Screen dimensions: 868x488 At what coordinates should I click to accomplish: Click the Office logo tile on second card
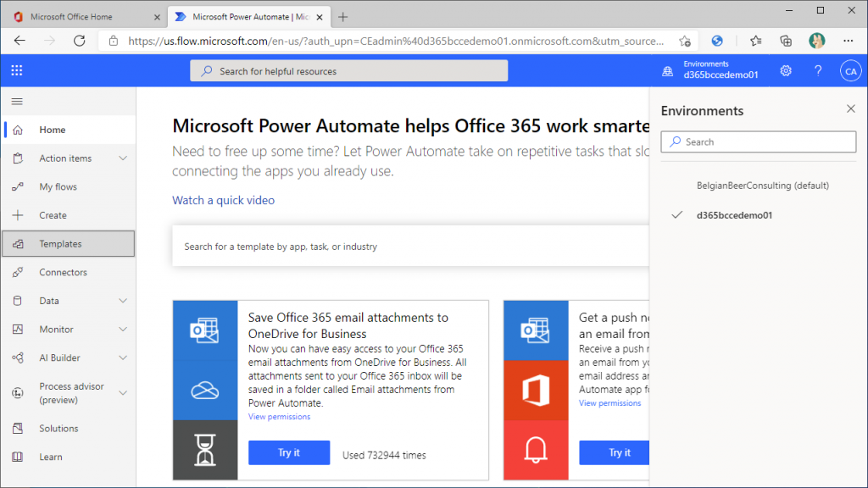536,390
